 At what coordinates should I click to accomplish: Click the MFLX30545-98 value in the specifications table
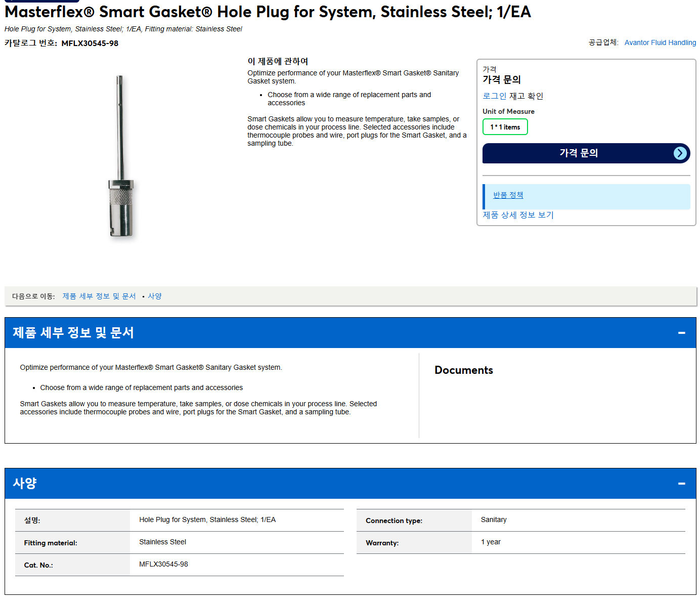coord(163,564)
